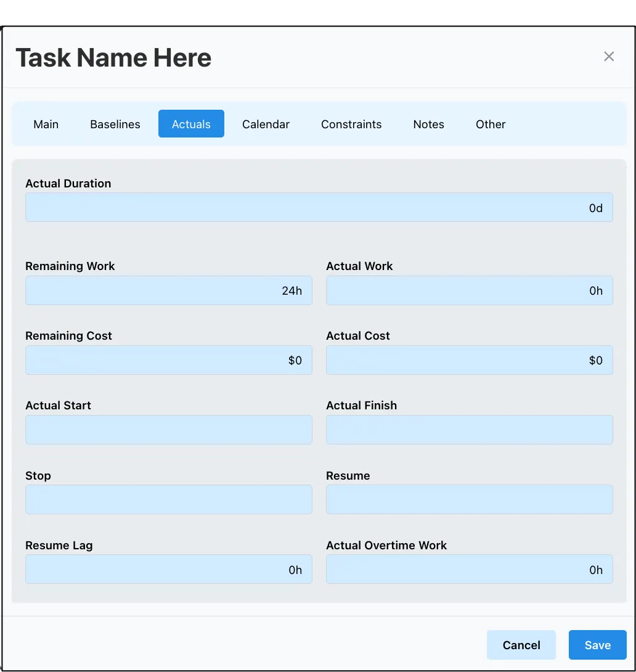Focus the Resume date field
The image size is (636, 672).
point(470,499)
